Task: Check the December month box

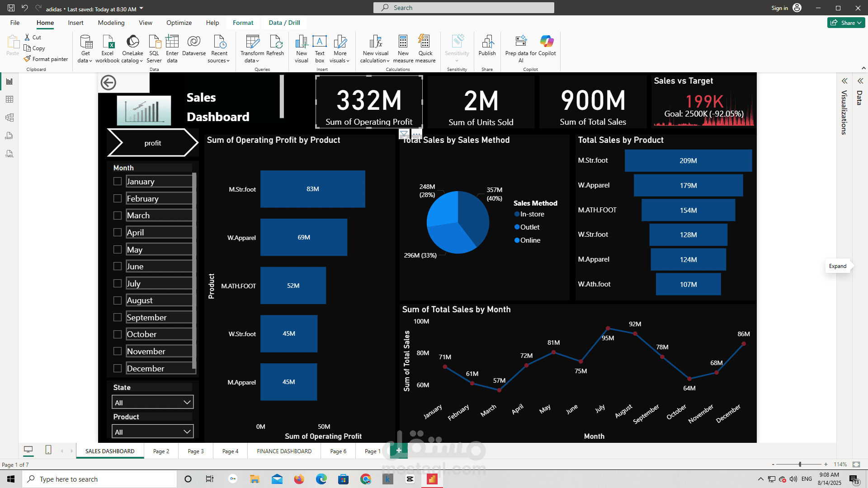Action: click(x=118, y=368)
